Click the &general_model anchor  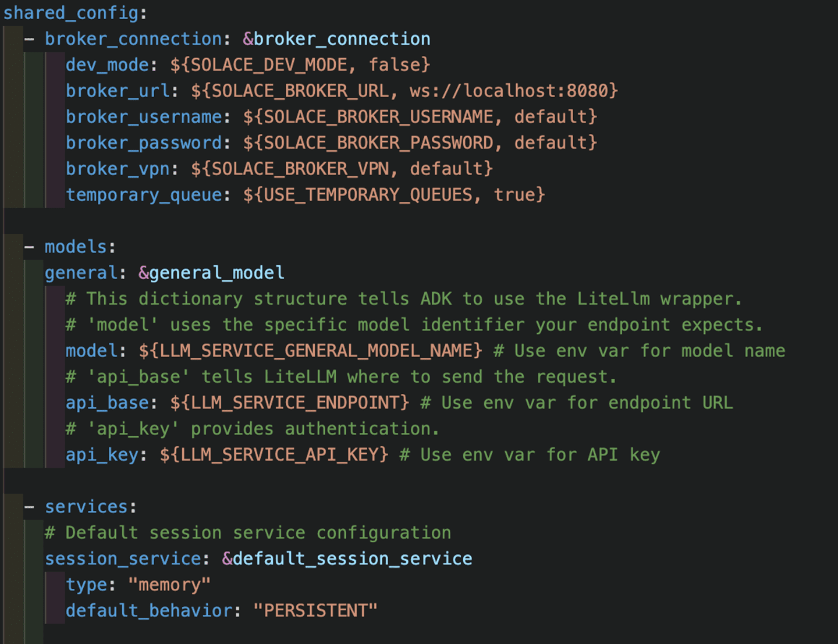212,273
